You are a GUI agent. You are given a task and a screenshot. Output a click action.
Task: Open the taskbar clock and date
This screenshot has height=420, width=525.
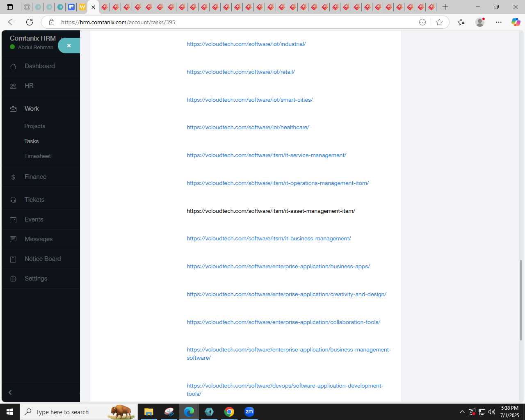(510, 412)
